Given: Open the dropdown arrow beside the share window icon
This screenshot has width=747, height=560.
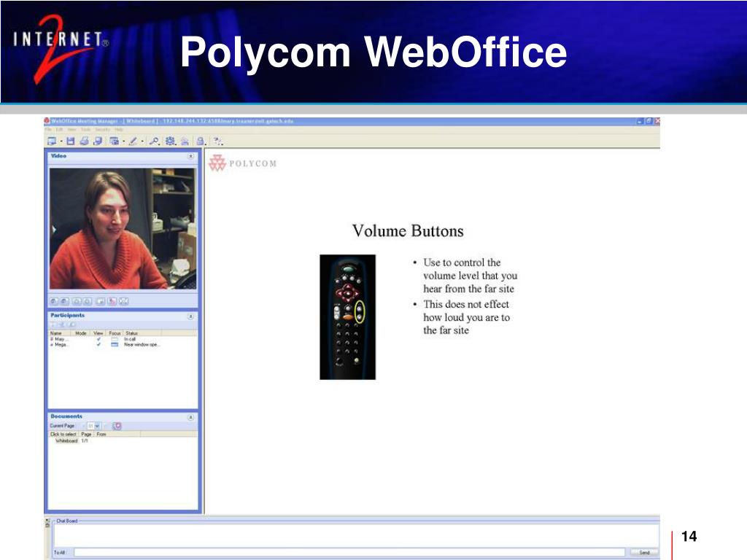Looking at the screenshot, I should (x=124, y=141).
